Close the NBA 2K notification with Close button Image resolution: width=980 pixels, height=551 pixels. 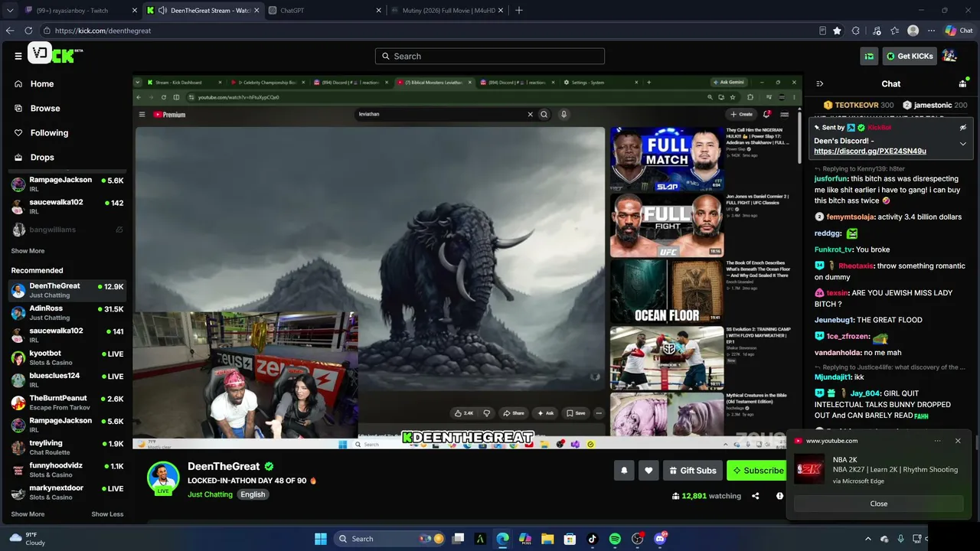[879, 504]
